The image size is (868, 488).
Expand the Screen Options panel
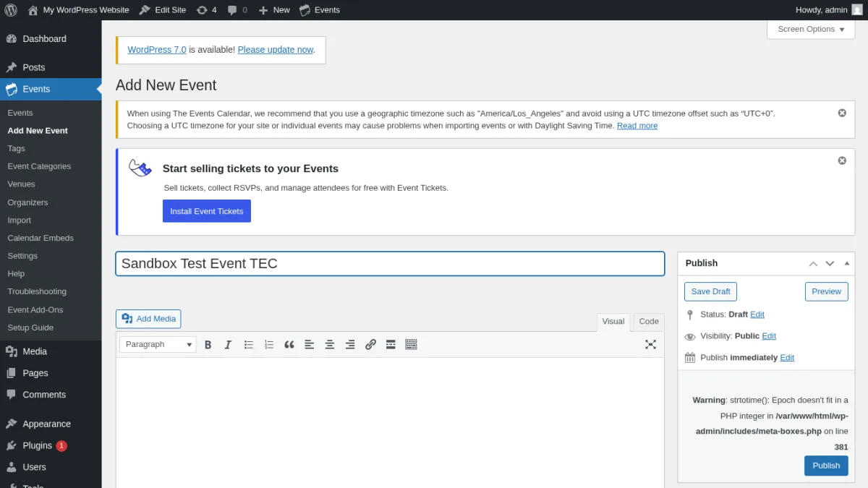tap(811, 29)
